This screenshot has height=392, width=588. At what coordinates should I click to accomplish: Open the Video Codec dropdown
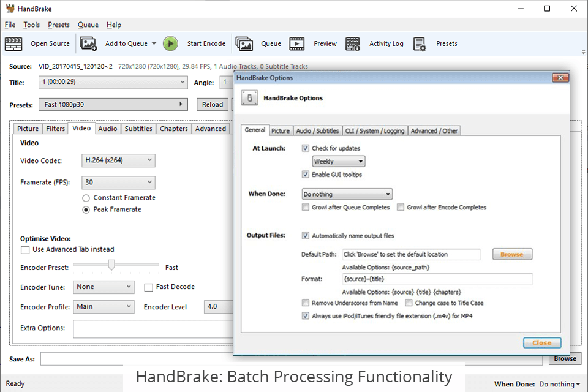click(x=118, y=160)
